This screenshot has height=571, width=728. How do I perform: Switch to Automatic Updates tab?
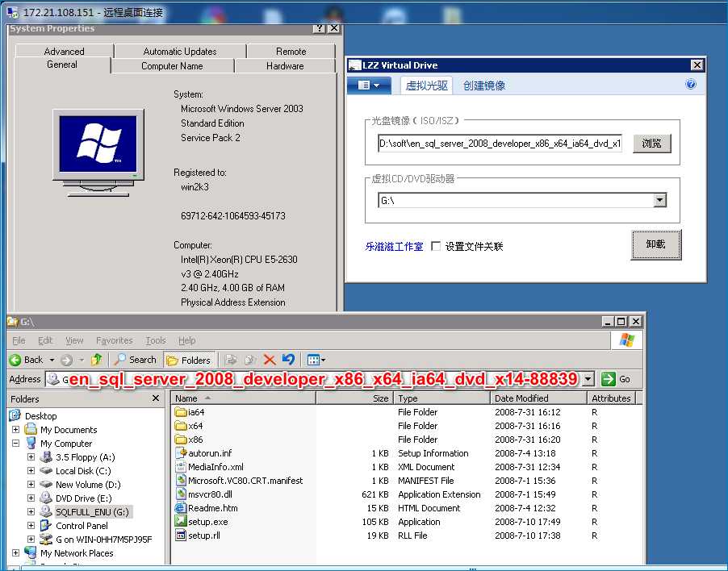[x=180, y=51]
